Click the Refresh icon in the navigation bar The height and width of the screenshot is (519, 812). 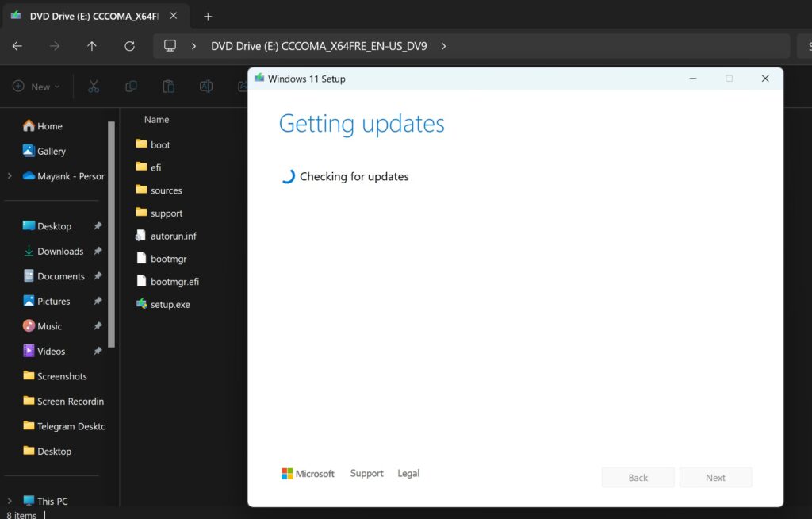(129, 46)
